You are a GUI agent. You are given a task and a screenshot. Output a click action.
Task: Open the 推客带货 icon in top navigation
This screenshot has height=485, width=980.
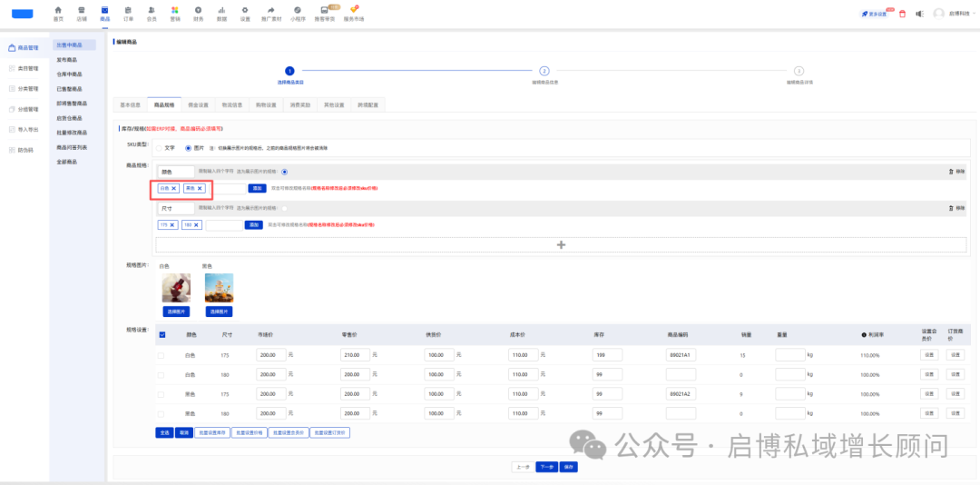tap(324, 10)
